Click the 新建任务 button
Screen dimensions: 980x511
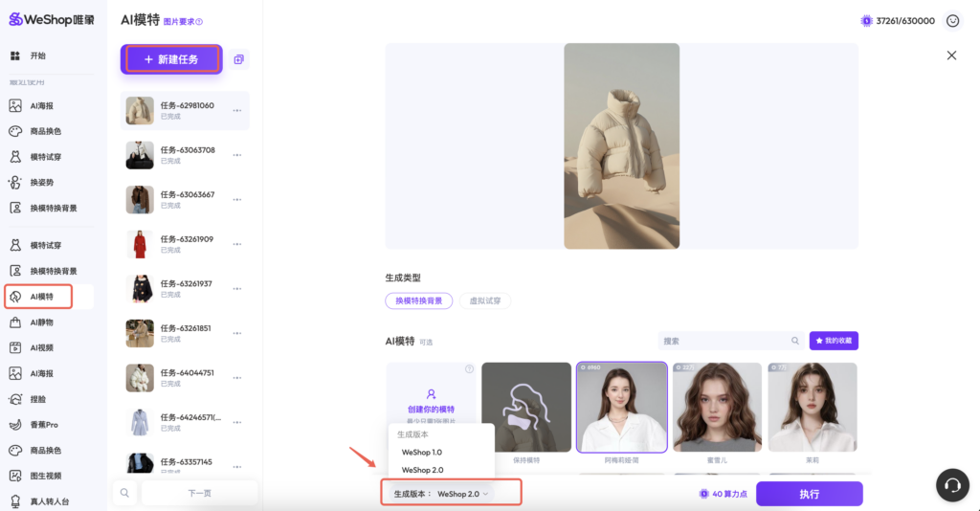pyautogui.click(x=171, y=59)
